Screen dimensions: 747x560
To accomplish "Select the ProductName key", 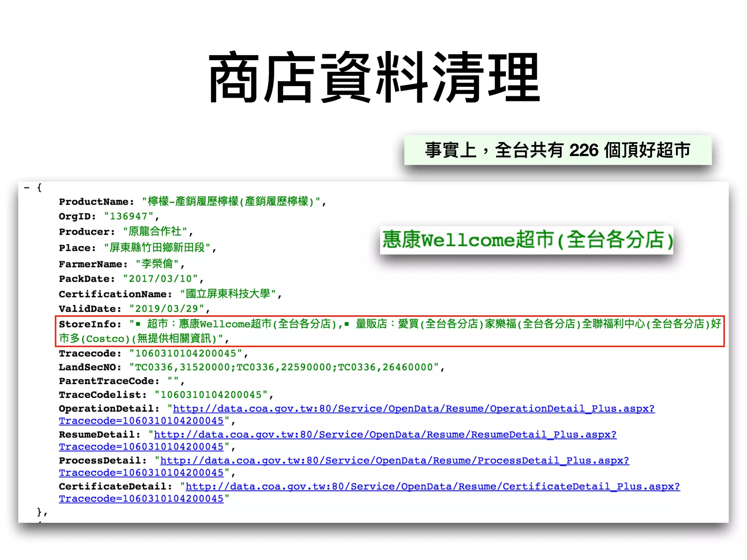I will [x=94, y=202].
